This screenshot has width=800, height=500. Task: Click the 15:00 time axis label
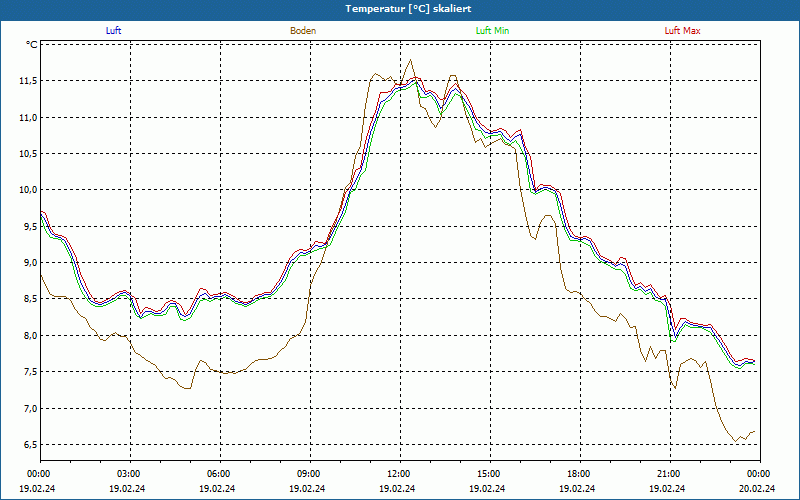click(488, 474)
